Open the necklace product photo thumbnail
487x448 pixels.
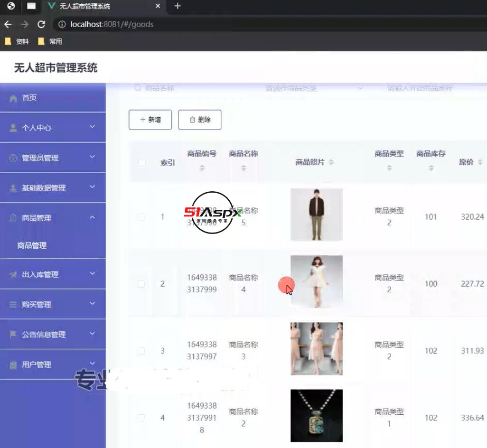click(x=316, y=416)
